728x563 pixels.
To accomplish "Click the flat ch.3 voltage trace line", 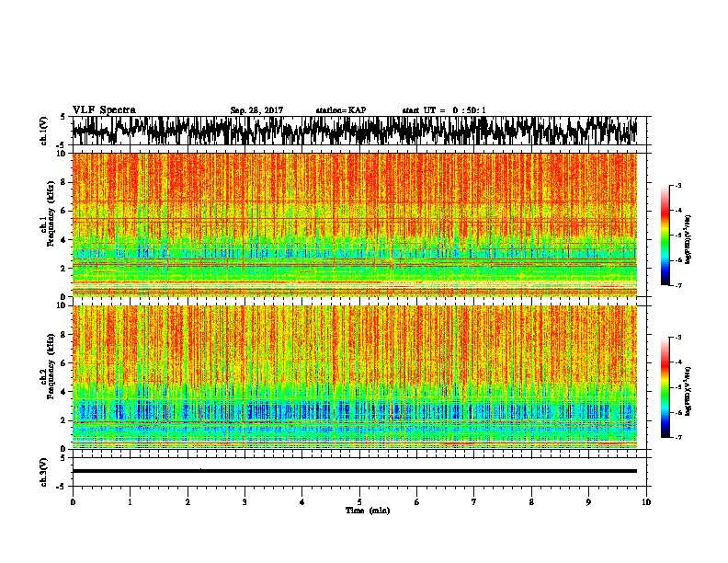I will [355, 471].
